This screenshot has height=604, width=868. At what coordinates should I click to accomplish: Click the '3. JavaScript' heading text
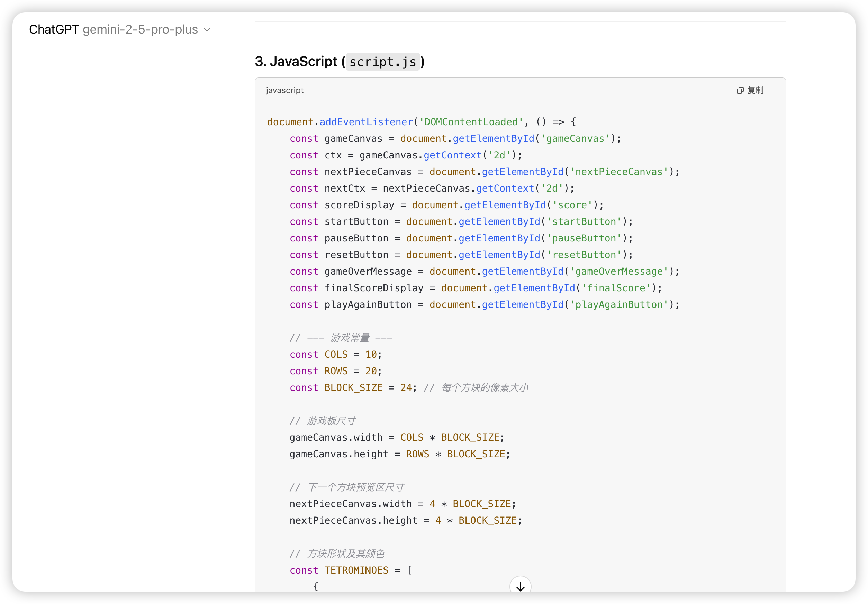point(296,62)
